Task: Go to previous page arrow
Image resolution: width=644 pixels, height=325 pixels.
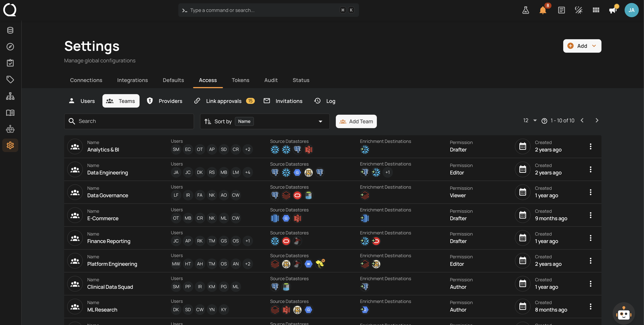Action: [x=582, y=120]
